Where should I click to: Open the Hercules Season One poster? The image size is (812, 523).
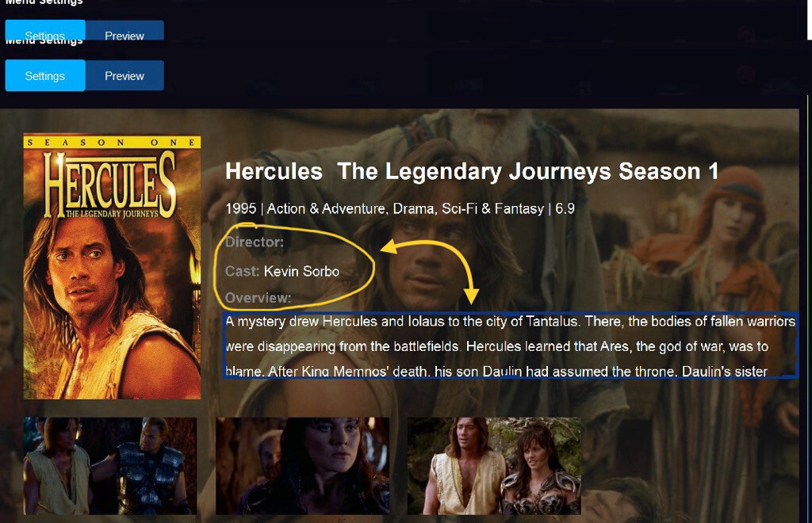112,267
